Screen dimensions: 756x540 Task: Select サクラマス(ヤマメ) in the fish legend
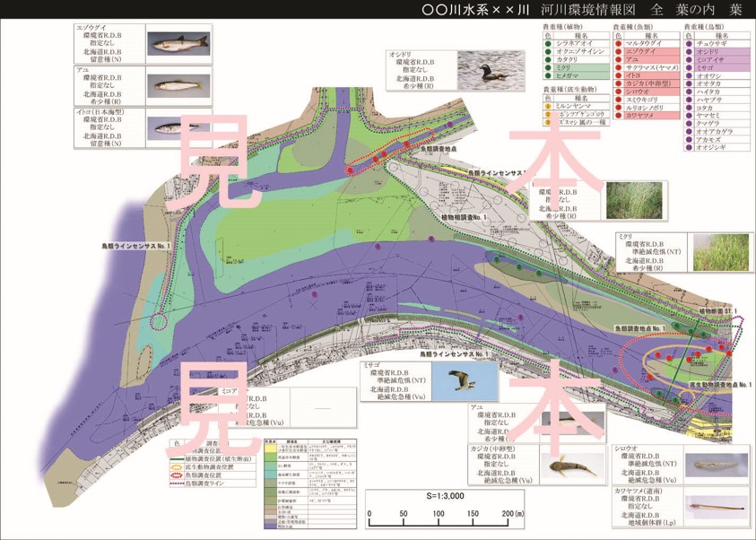pos(652,67)
